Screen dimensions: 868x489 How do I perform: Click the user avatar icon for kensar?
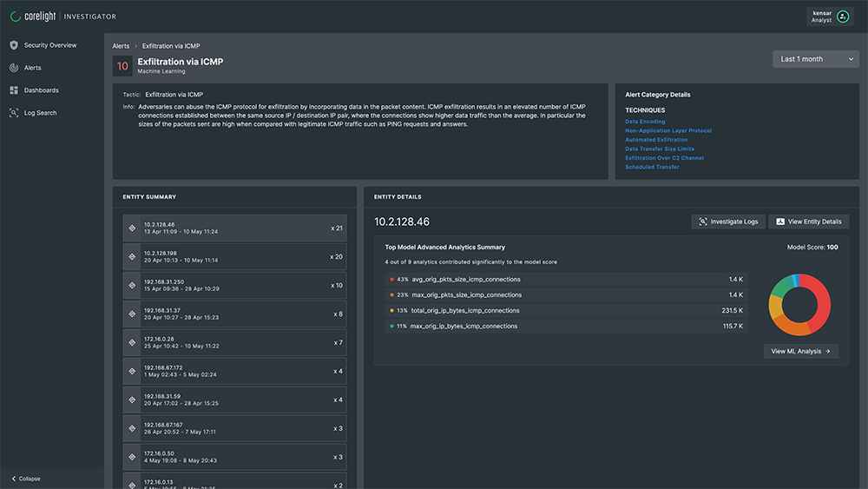[x=843, y=17]
